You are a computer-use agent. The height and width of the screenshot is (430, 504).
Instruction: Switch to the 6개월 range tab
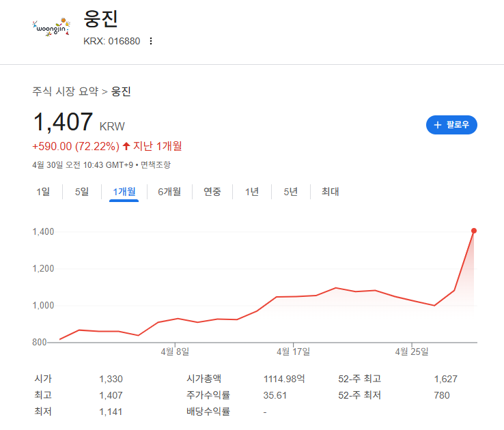click(x=169, y=192)
